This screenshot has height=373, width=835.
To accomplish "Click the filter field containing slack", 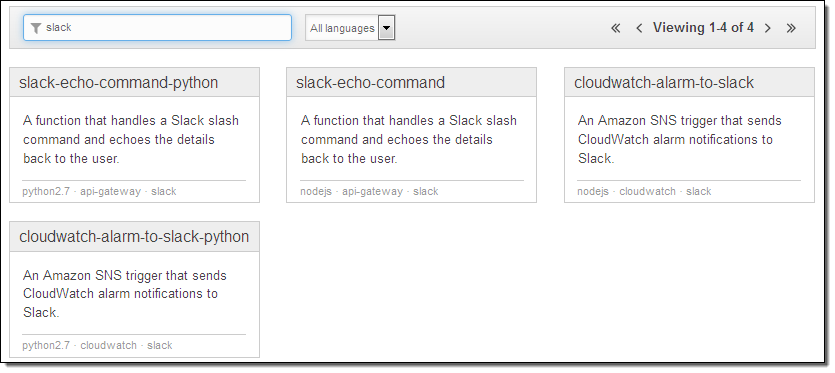I will click(158, 28).
